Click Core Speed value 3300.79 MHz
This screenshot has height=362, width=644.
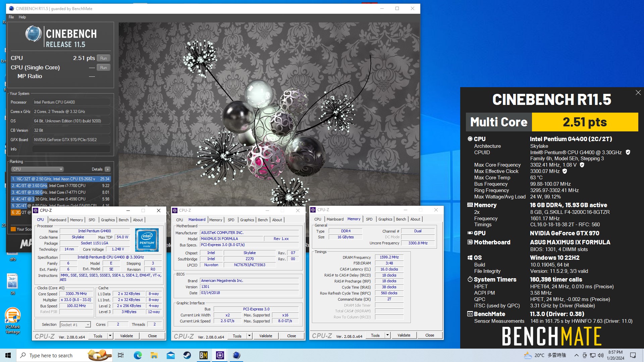[76, 294]
